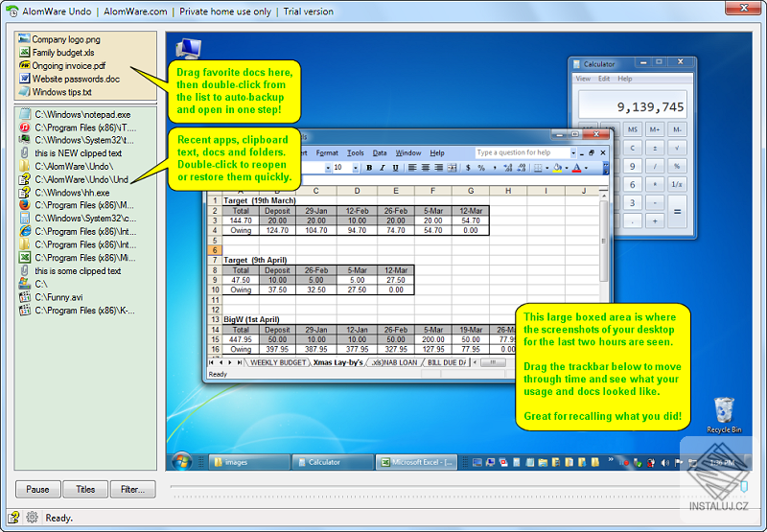Select 'this is some clipped text' clip
Viewport: 767px width, 532px height.
coord(70,271)
